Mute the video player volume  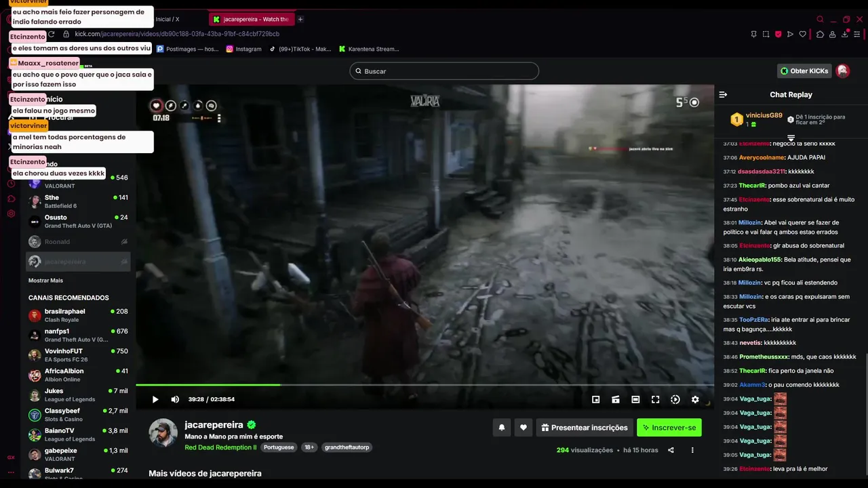pos(175,400)
